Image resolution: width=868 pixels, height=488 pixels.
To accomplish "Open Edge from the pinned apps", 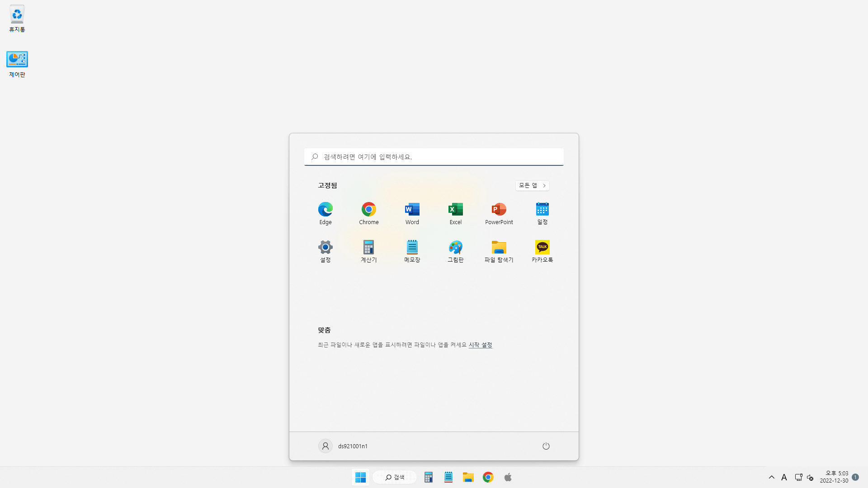I will (x=325, y=213).
